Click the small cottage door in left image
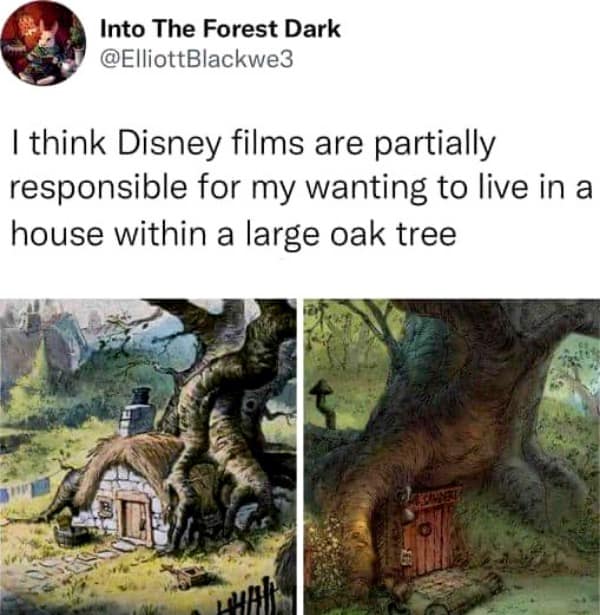The image size is (600, 615). [x=135, y=520]
